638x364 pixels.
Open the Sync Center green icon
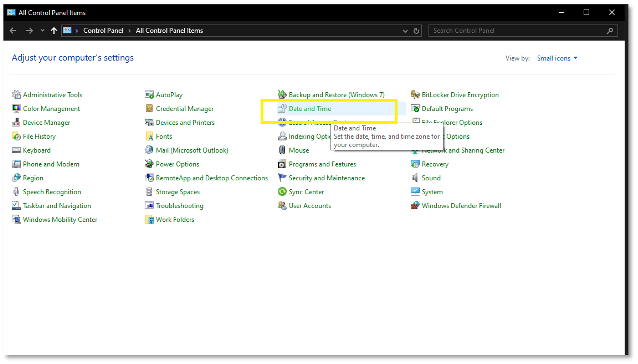(282, 192)
